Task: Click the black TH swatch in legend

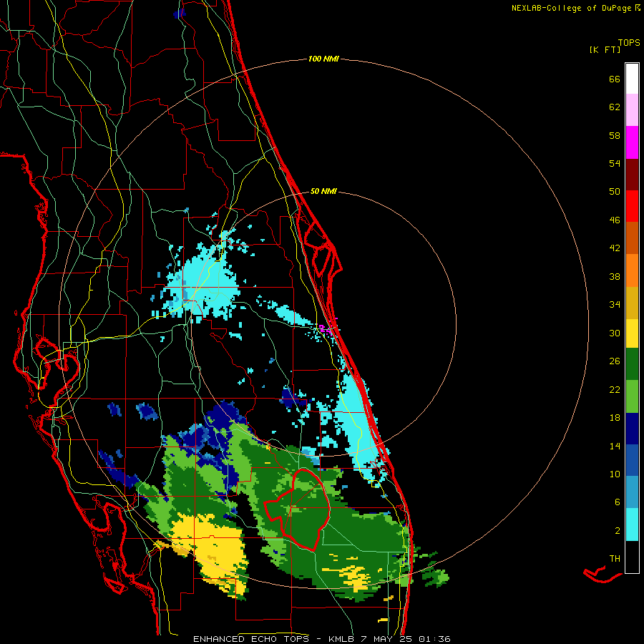Action: 632,557
